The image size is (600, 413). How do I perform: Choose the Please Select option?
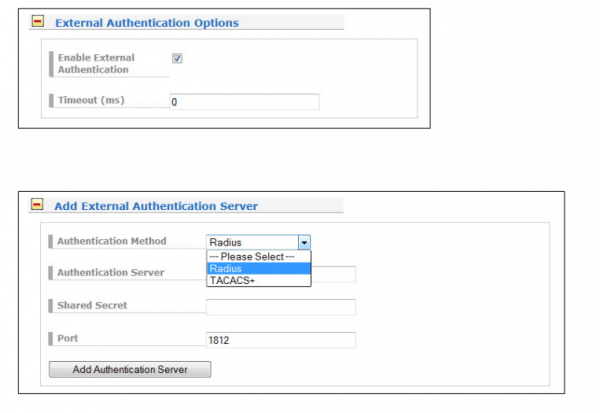tap(259, 256)
